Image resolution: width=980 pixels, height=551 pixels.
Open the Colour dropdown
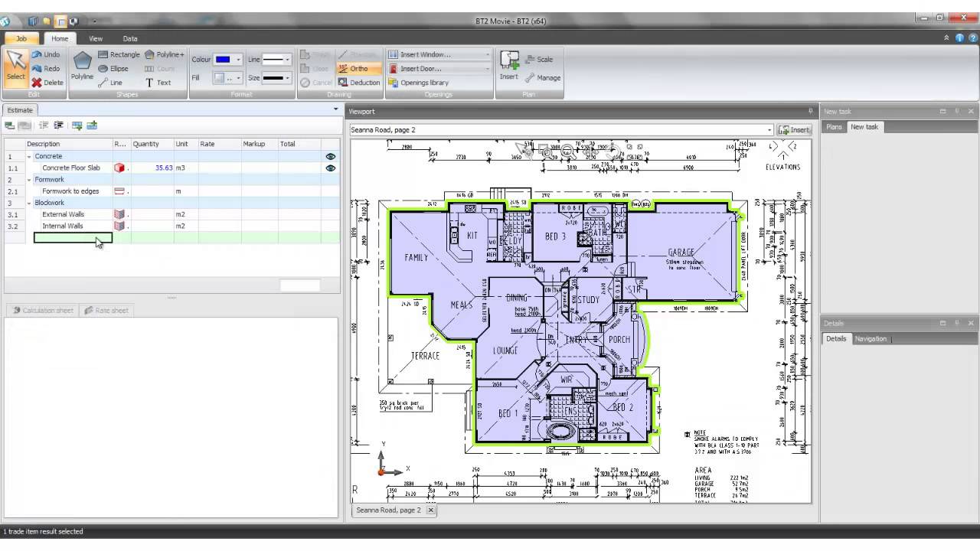click(239, 60)
